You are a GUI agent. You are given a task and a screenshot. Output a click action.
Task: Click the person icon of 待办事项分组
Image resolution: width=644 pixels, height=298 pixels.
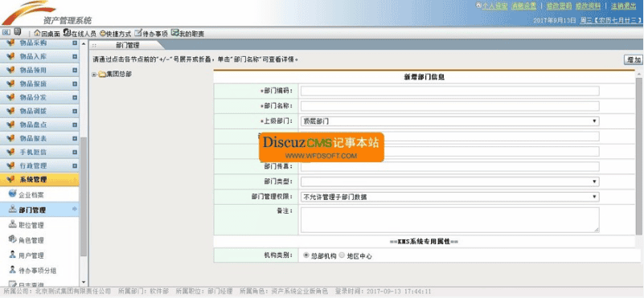click(12, 270)
